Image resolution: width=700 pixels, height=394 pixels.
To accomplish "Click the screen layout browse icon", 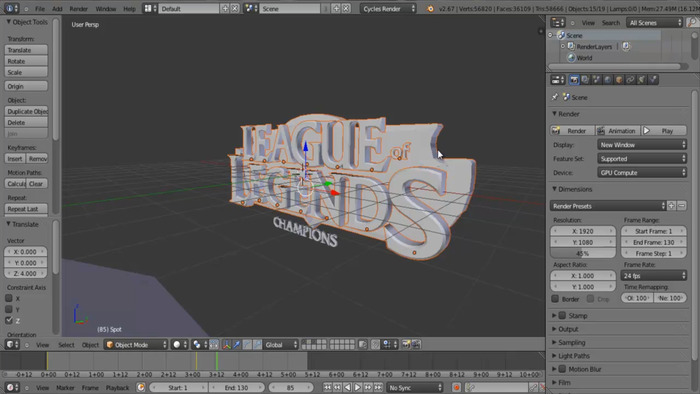I will tap(150, 8).
